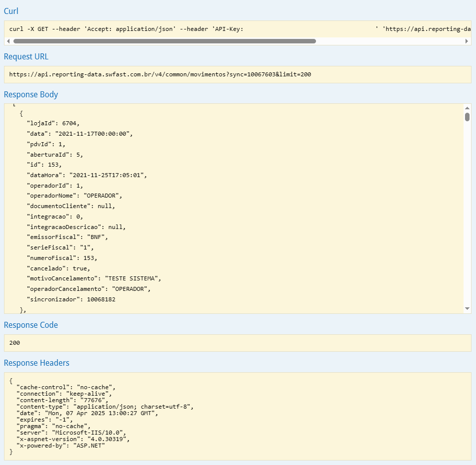Viewport: 476px width, 465px height.
Task: Click the Response Code heading
Action: pyautogui.click(x=31, y=325)
